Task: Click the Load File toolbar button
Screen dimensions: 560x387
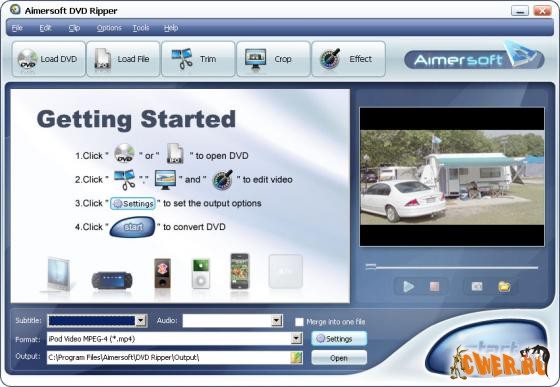Action: tap(123, 59)
